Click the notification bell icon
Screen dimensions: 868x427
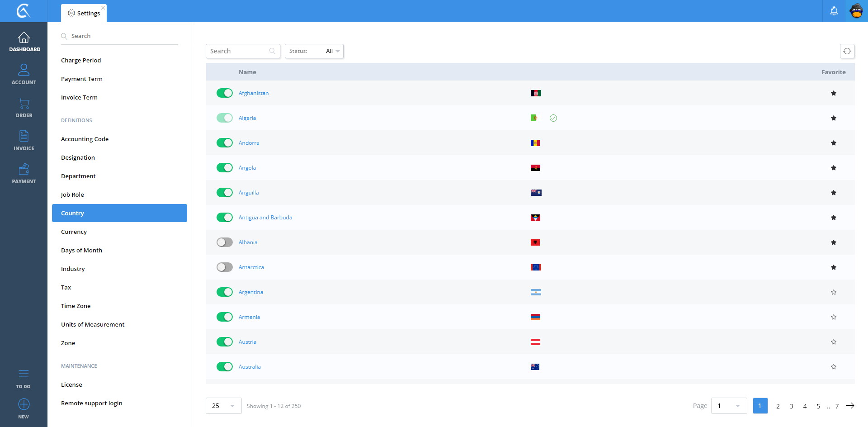point(834,11)
